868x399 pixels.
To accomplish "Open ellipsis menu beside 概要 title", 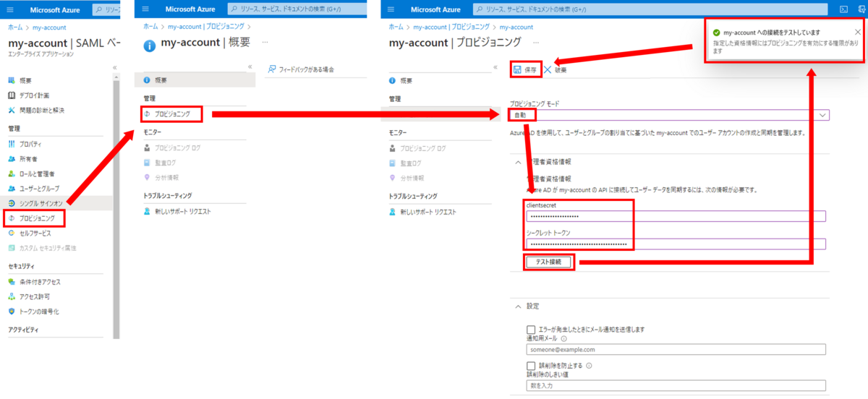I will coord(265,43).
